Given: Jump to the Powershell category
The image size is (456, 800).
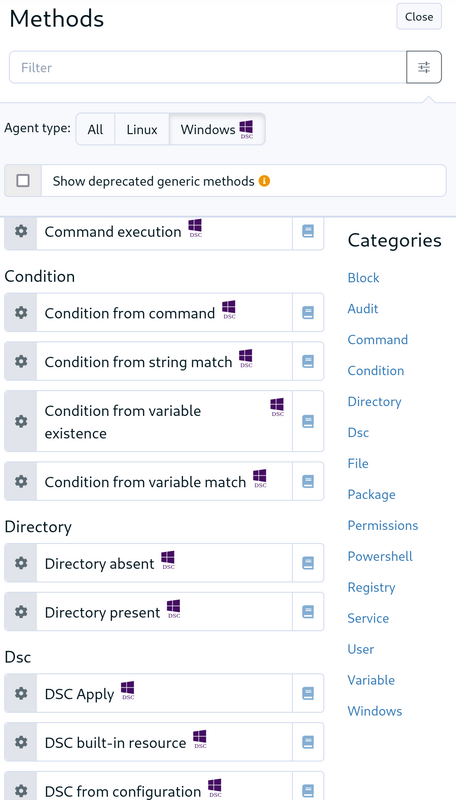Looking at the screenshot, I should point(380,556).
